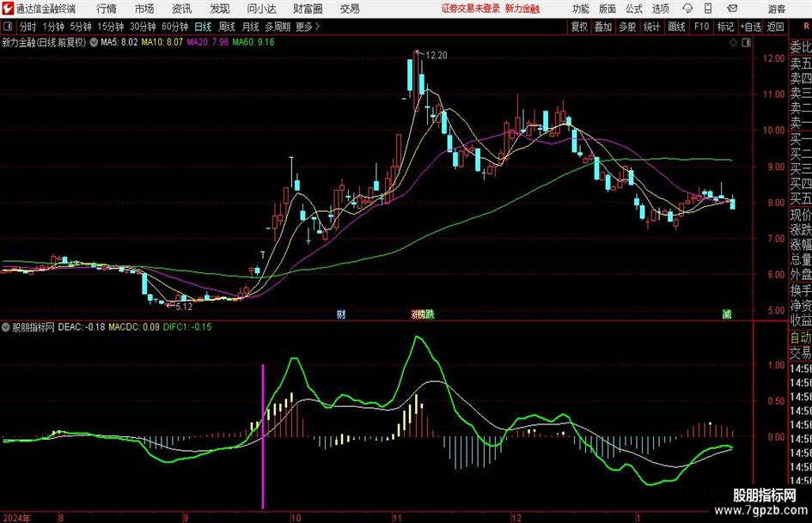Viewport: 812px width, 523px height.
Task: Open the mobile phone icon
Action: [708, 9]
